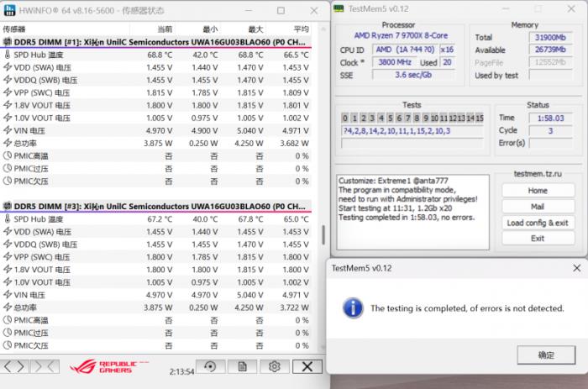Click the DDR5 DIMM [#3] chip icon
Image resolution: width=588 pixels, height=389 pixels.
tap(7, 207)
